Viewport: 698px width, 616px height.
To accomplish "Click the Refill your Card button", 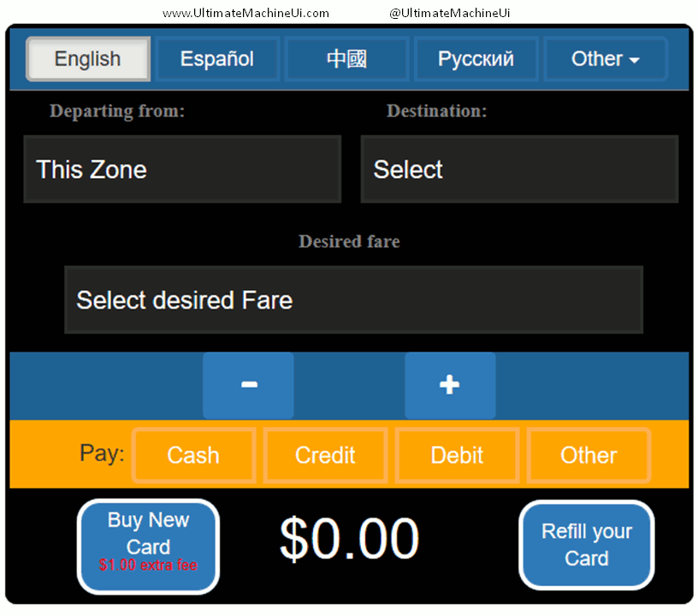I will [x=586, y=545].
